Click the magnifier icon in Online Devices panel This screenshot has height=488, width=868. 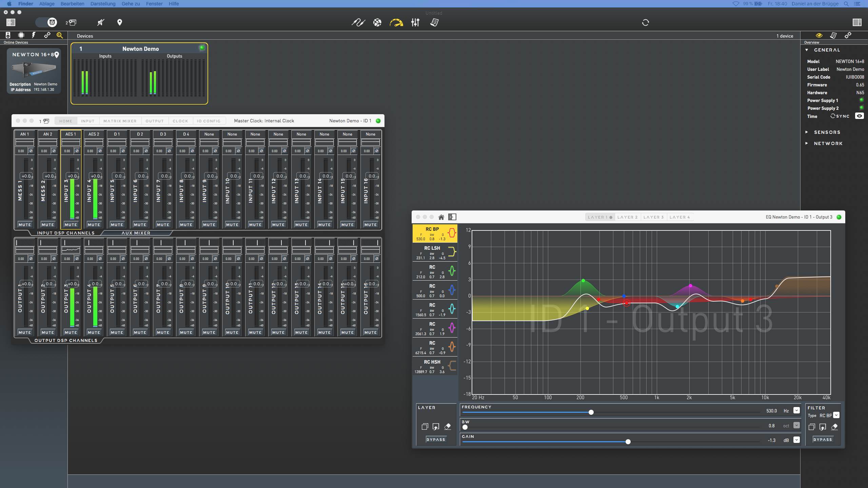click(x=60, y=35)
